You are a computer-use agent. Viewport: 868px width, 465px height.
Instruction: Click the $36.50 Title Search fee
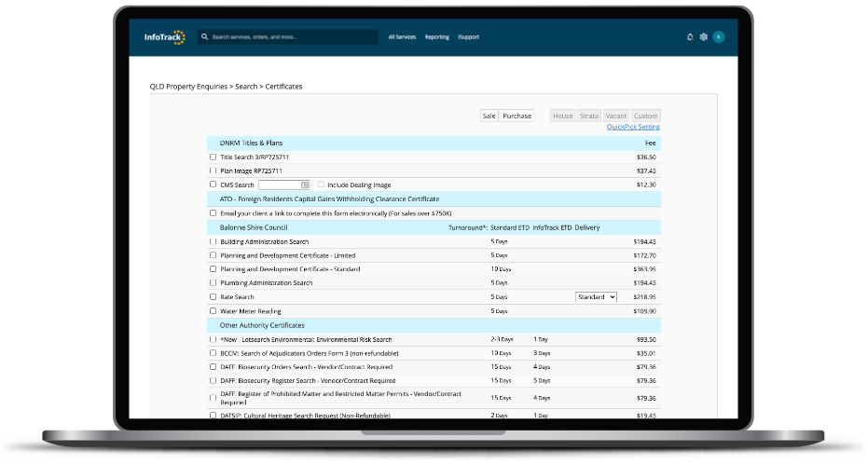pyautogui.click(x=646, y=157)
